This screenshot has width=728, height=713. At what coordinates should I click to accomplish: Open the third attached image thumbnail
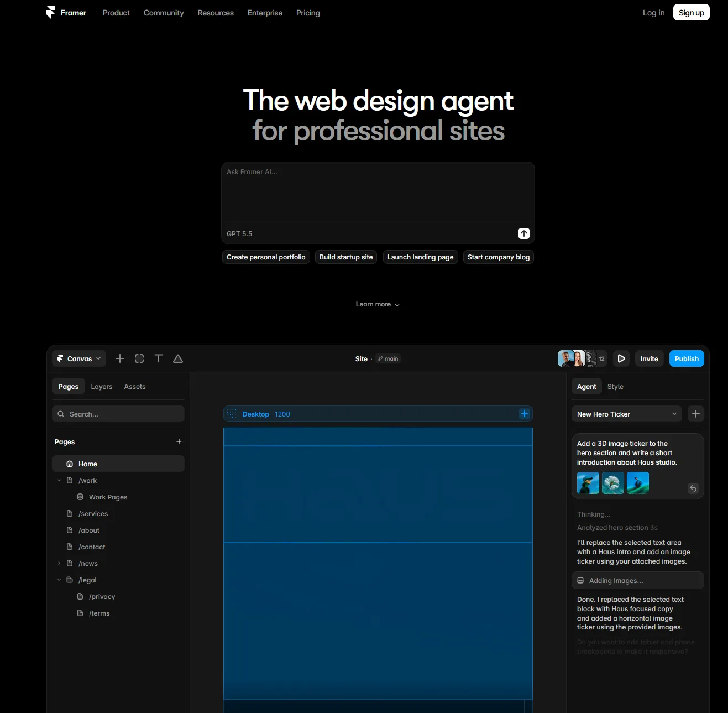(638, 483)
